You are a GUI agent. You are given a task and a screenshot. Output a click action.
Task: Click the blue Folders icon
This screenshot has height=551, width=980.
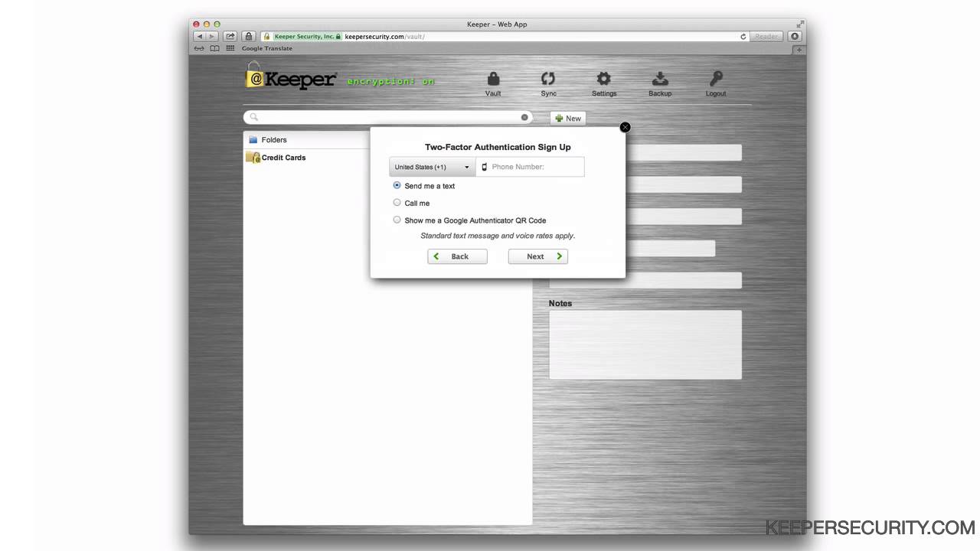tap(253, 140)
